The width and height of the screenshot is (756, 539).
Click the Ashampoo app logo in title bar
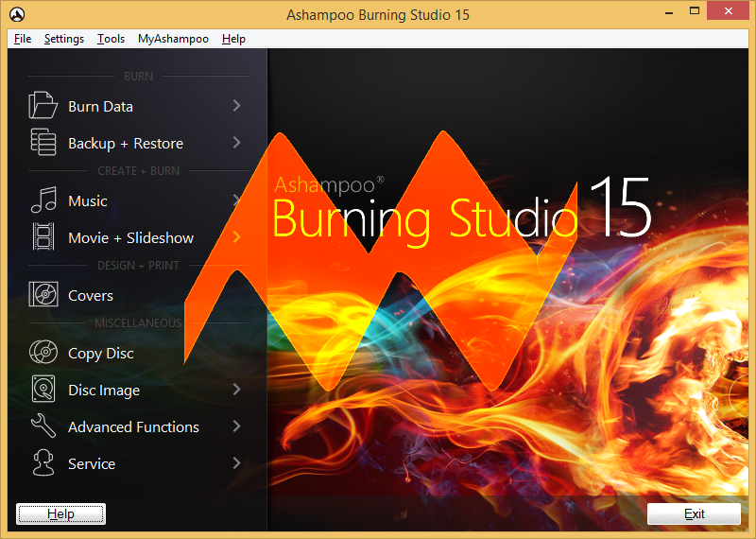click(17, 14)
